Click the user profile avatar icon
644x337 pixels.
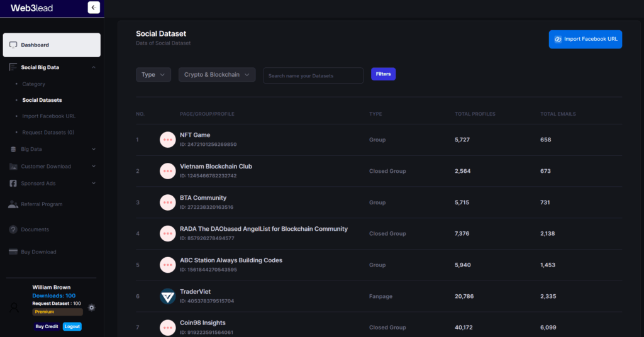14,307
